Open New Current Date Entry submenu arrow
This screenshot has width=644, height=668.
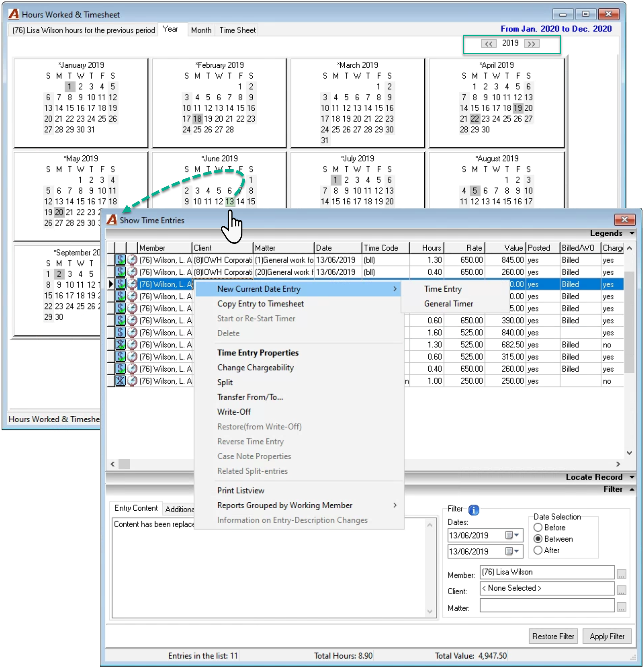[395, 289]
